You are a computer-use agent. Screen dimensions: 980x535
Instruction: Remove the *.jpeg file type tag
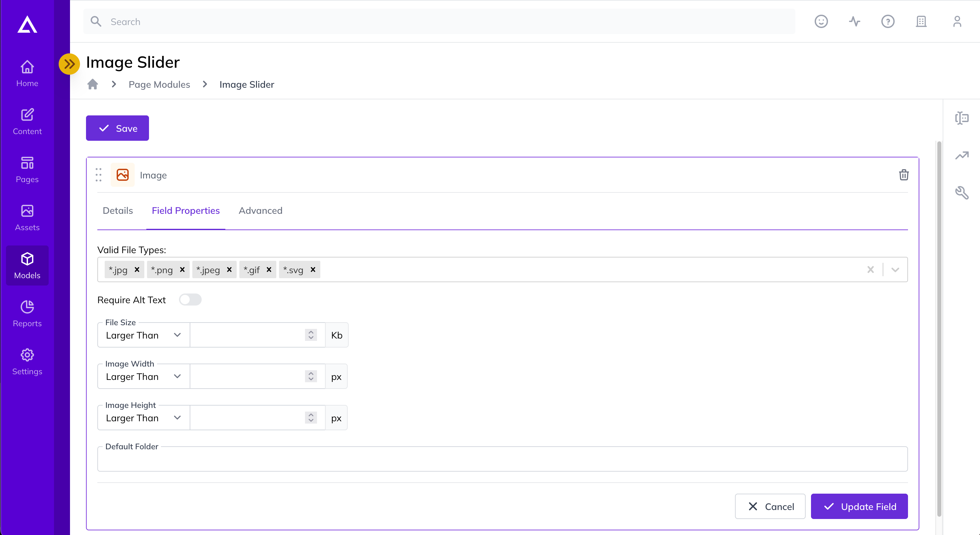pyautogui.click(x=229, y=270)
